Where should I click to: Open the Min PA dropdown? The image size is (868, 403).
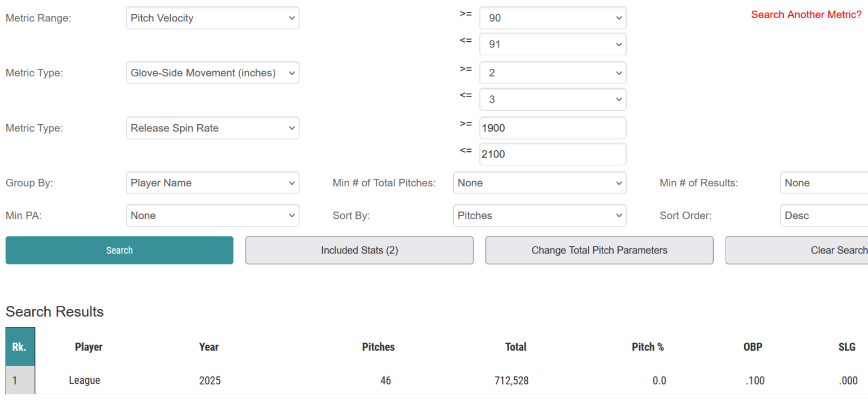212,216
